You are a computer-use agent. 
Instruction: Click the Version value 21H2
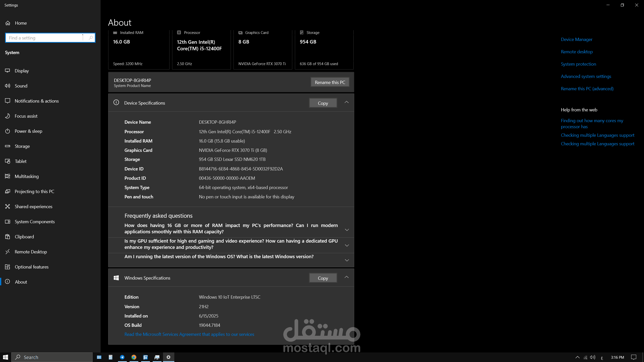tap(204, 307)
